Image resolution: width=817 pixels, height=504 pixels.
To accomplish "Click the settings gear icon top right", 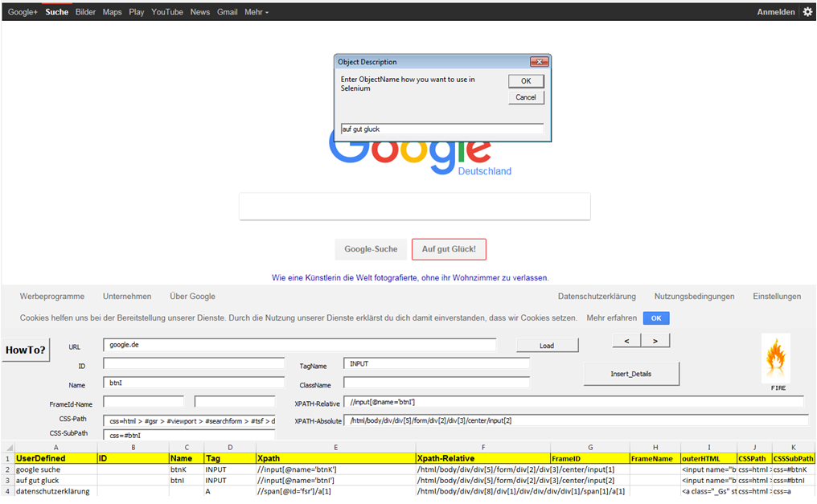I will click(807, 11).
